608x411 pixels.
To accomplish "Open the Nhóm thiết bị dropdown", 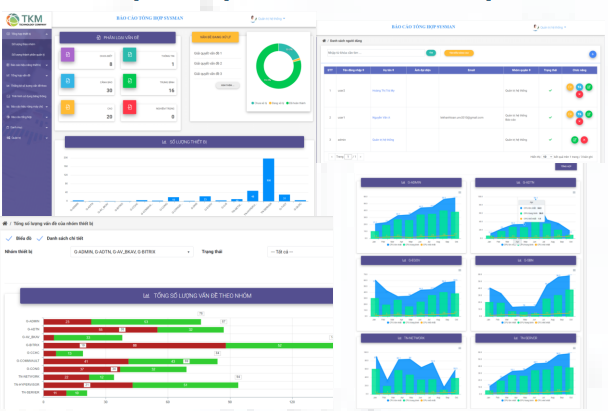I will 131,252.
